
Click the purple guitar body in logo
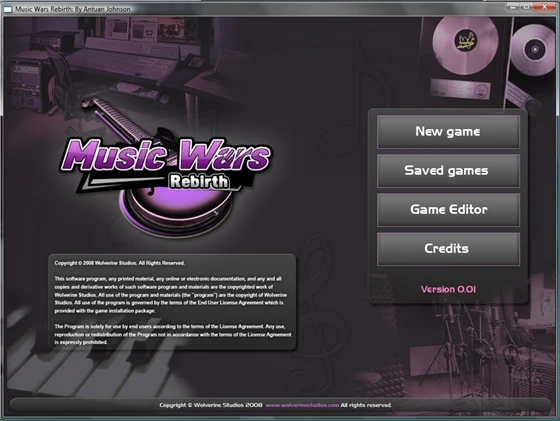(175, 209)
